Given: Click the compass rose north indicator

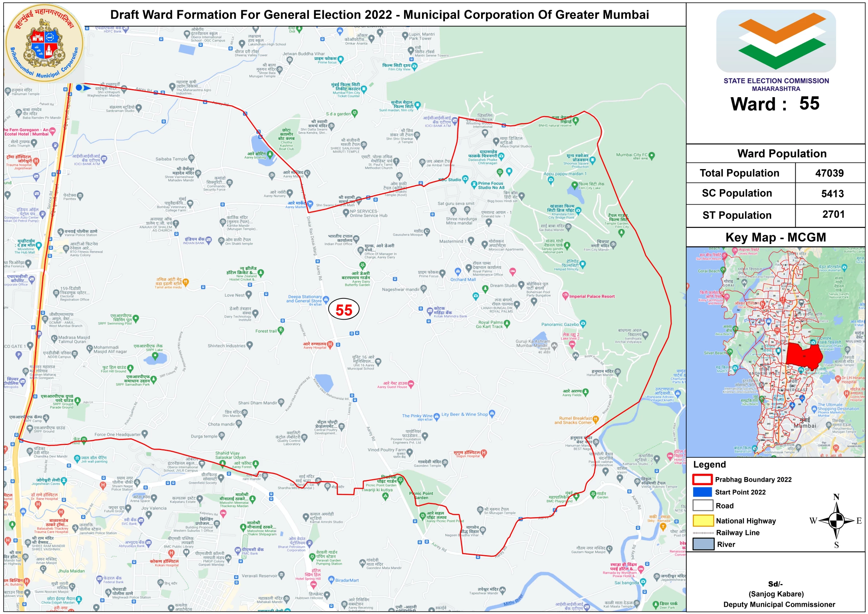Looking at the screenshot, I should click(x=836, y=497).
